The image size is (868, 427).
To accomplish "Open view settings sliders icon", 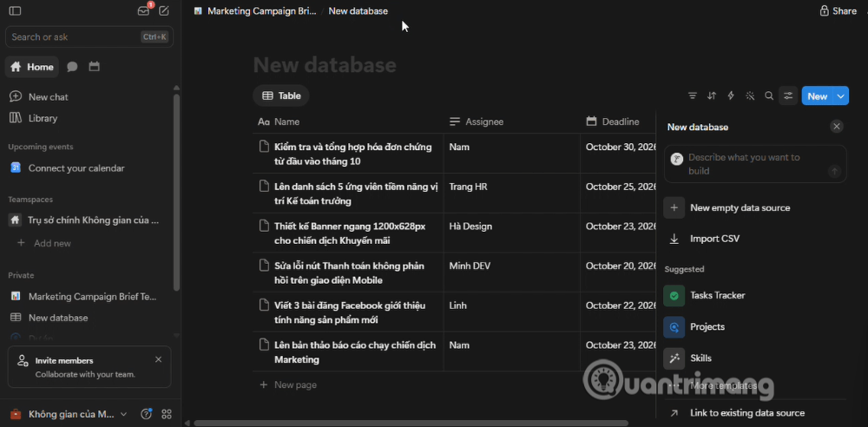I will coord(788,95).
